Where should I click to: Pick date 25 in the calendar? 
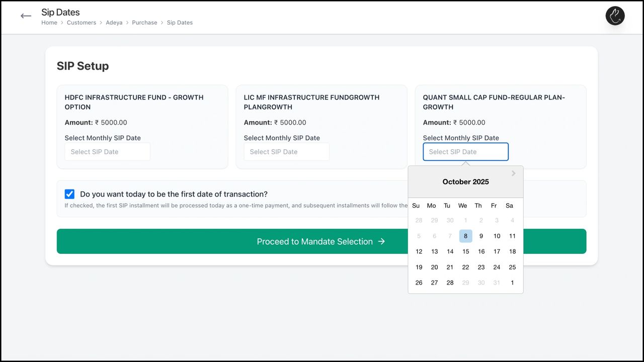[x=512, y=267]
